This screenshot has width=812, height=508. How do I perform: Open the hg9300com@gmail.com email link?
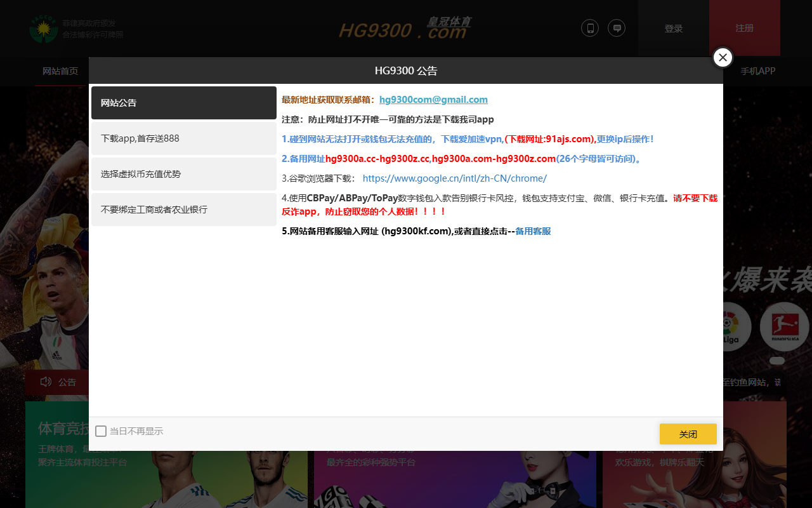click(x=433, y=100)
